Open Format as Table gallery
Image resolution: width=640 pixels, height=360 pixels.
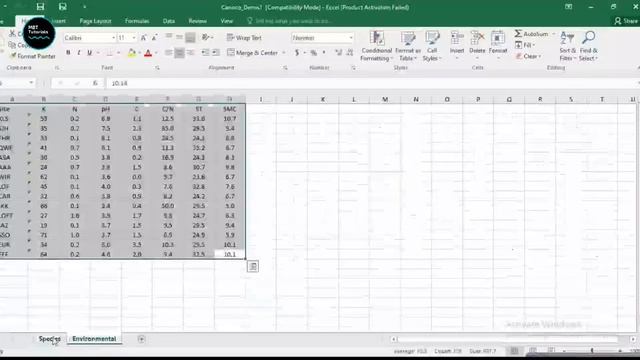(x=408, y=46)
